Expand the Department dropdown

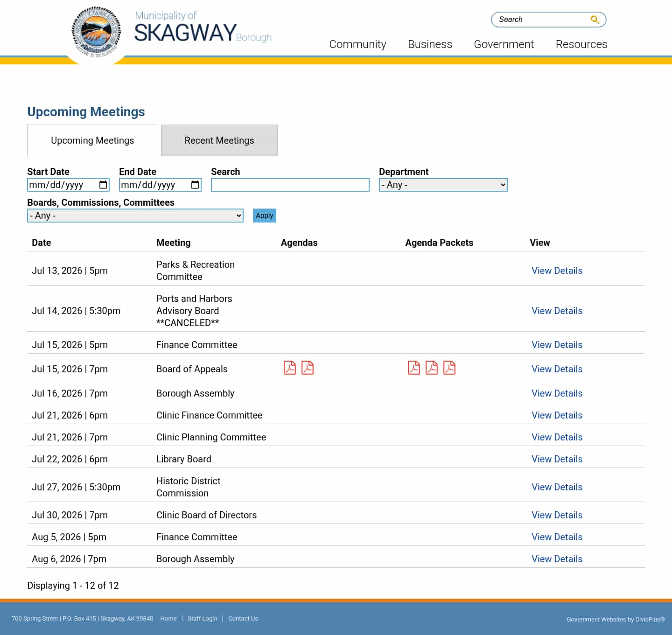point(443,185)
